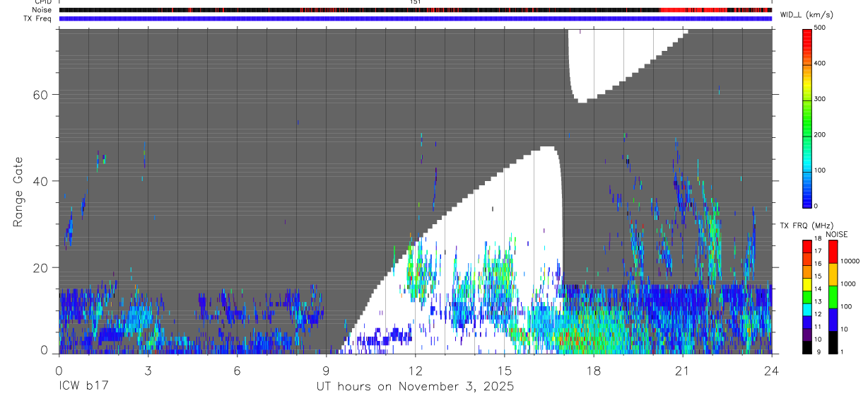Click the 'TX Freq' row label at top
The height and width of the screenshot is (401, 868).
38,18
